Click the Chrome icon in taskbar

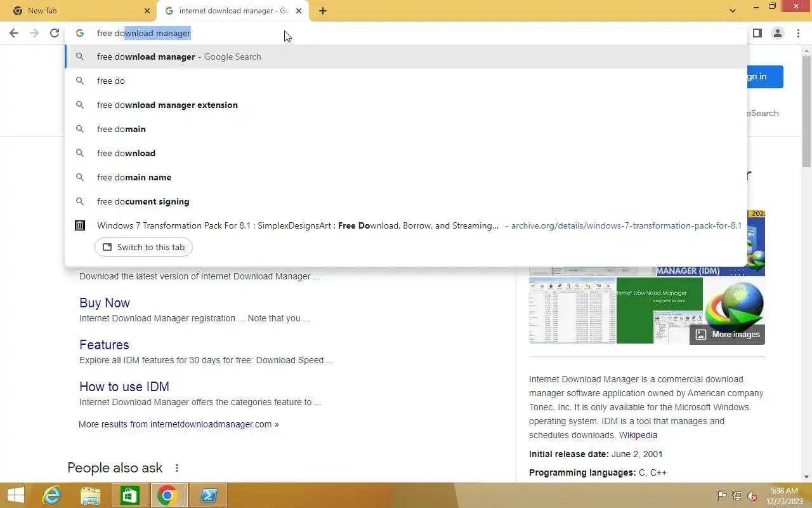[167, 495]
